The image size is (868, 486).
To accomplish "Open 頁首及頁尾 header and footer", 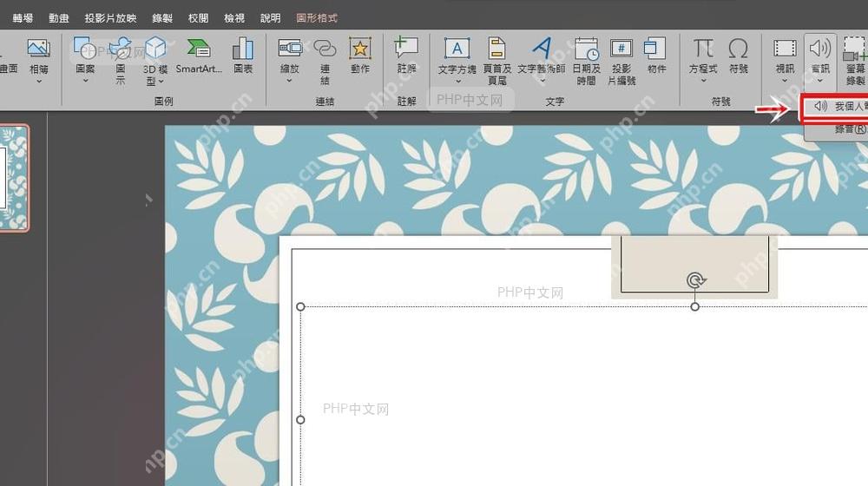I will tap(497, 60).
